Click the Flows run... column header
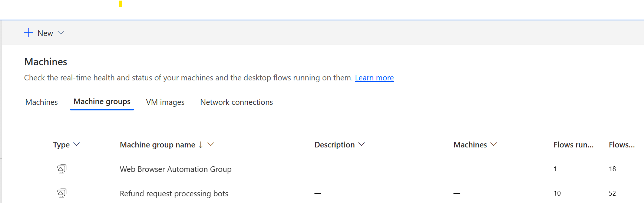The width and height of the screenshot is (644, 203). coord(573,145)
